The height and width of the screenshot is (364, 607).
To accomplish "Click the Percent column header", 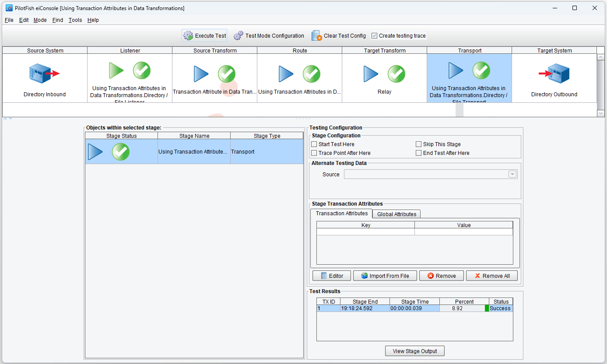I will point(464,301).
